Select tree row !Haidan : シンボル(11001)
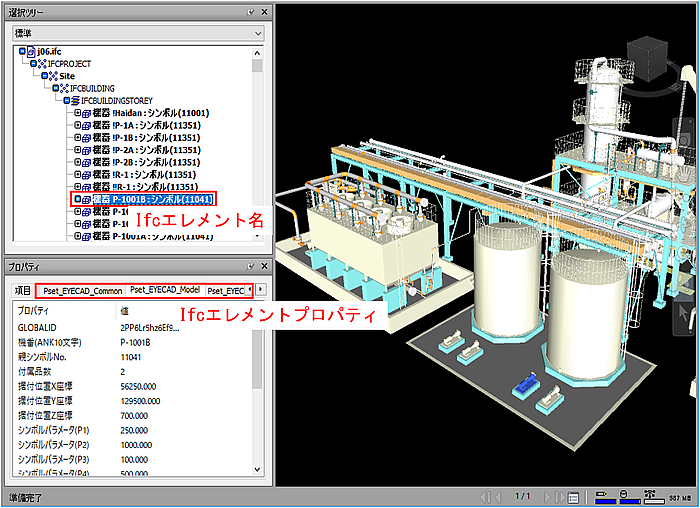The image size is (700, 508). click(150, 113)
